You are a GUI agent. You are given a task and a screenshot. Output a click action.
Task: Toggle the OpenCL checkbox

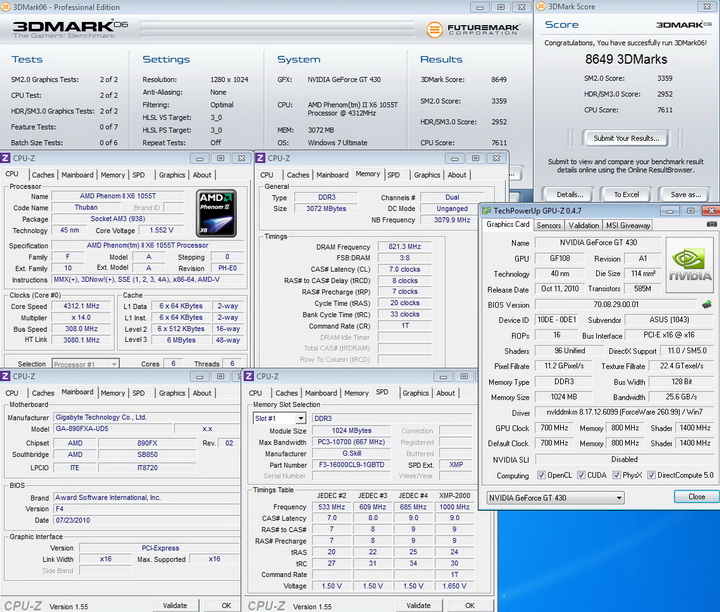[542, 476]
